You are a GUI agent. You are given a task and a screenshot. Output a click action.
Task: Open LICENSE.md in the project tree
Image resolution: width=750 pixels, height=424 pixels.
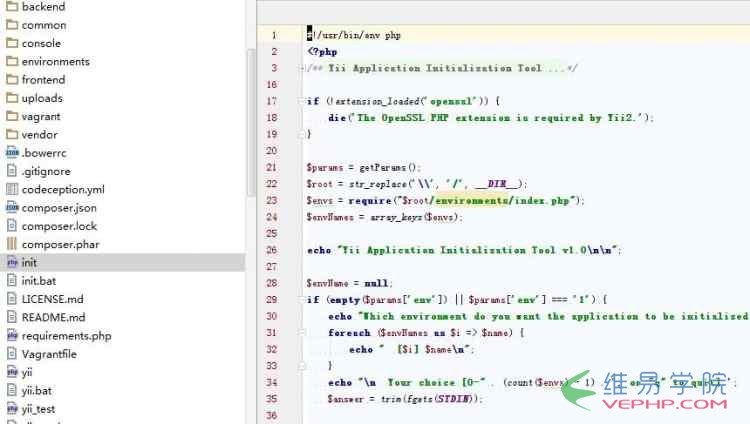(53, 299)
